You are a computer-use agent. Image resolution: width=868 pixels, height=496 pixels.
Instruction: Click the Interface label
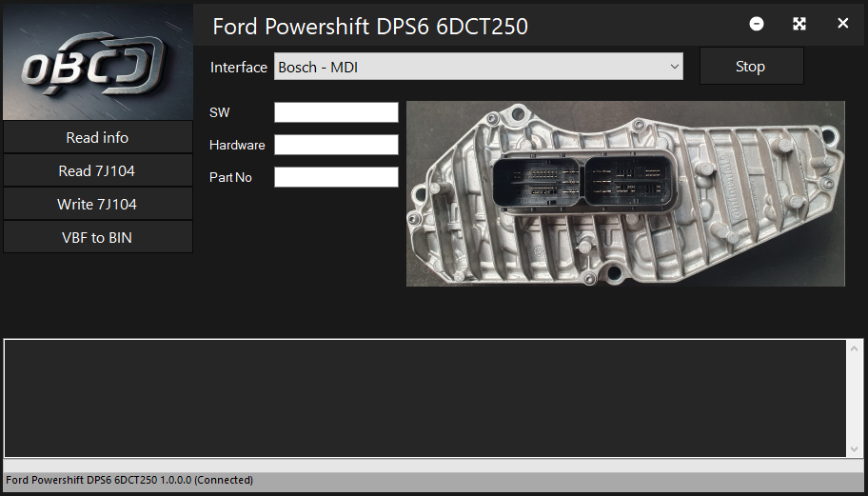click(239, 68)
